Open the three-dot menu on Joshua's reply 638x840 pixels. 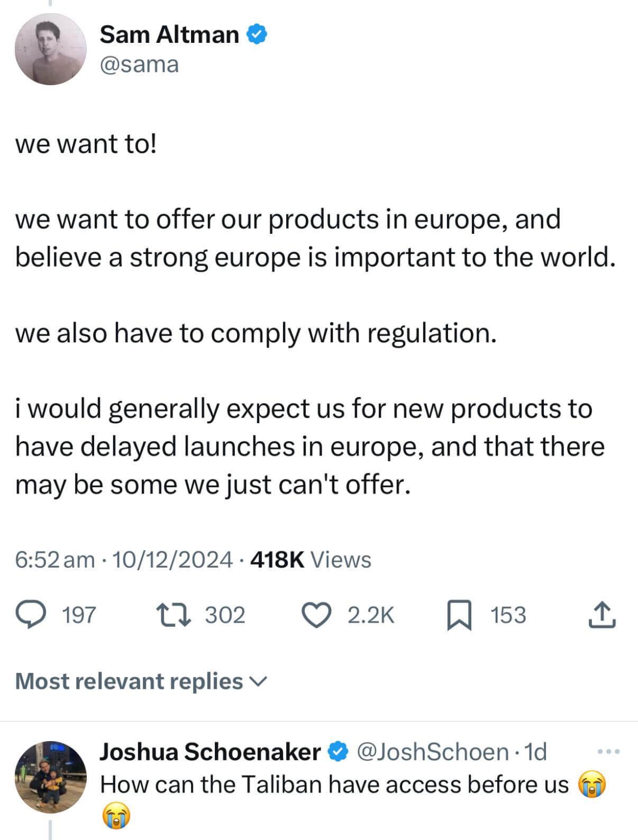(608, 751)
